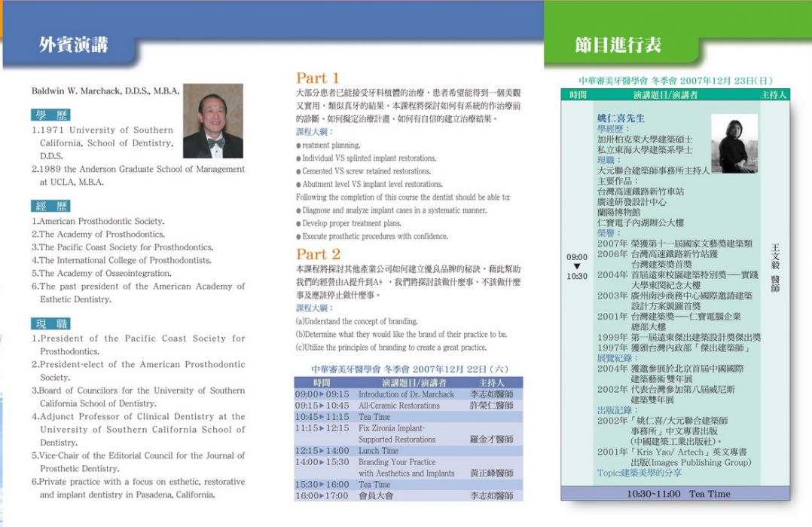Click the down arrow between 09:00 and 10:30
The image size is (812, 527).
click(577, 266)
